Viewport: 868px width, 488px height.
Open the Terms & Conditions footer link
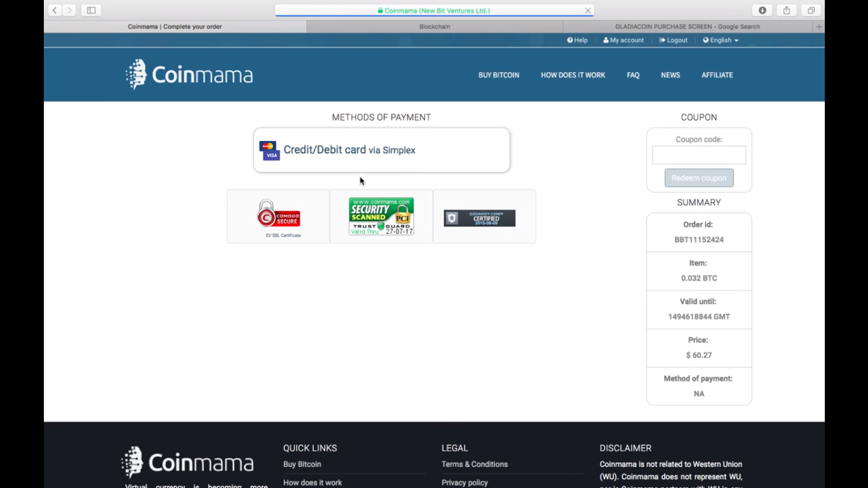click(x=475, y=464)
